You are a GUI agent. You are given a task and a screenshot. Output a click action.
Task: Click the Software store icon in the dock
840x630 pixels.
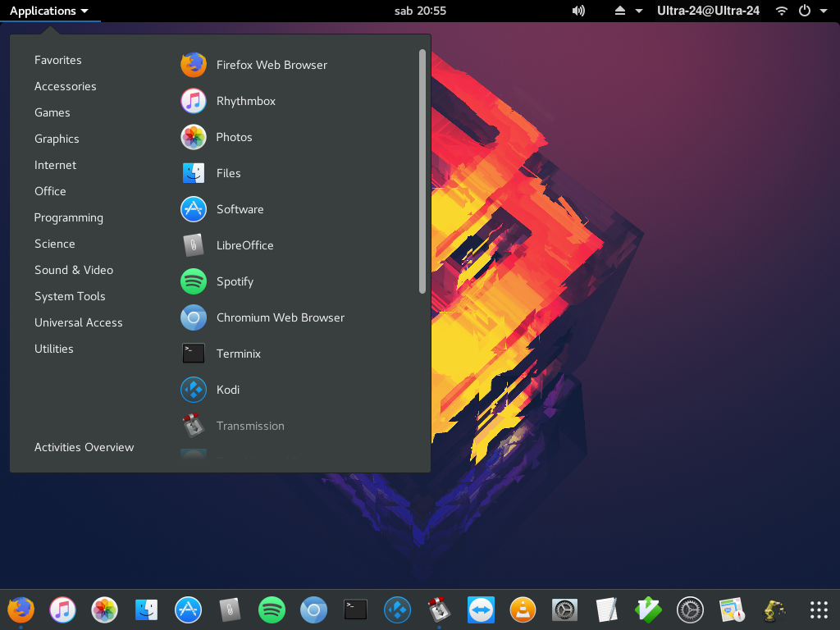pyautogui.click(x=188, y=609)
